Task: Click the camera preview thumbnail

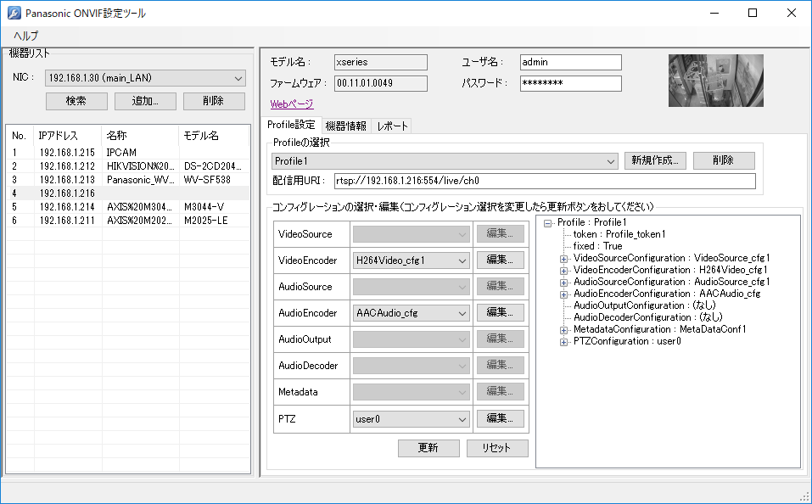Action: [715, 81]
